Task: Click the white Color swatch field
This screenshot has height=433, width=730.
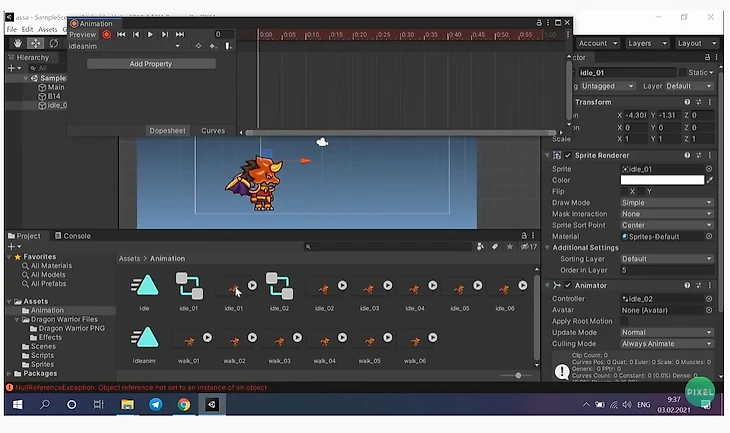Action: click(x=661, y=180)
